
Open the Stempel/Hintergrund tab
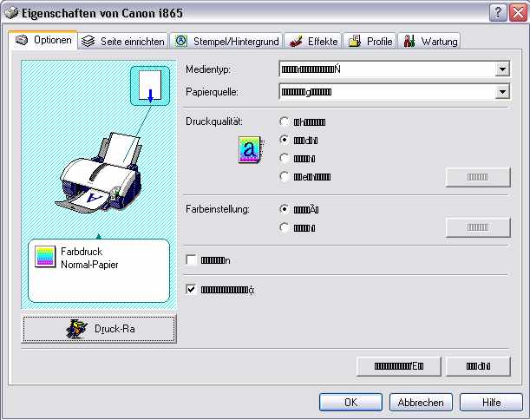click(x=226, y=42)
